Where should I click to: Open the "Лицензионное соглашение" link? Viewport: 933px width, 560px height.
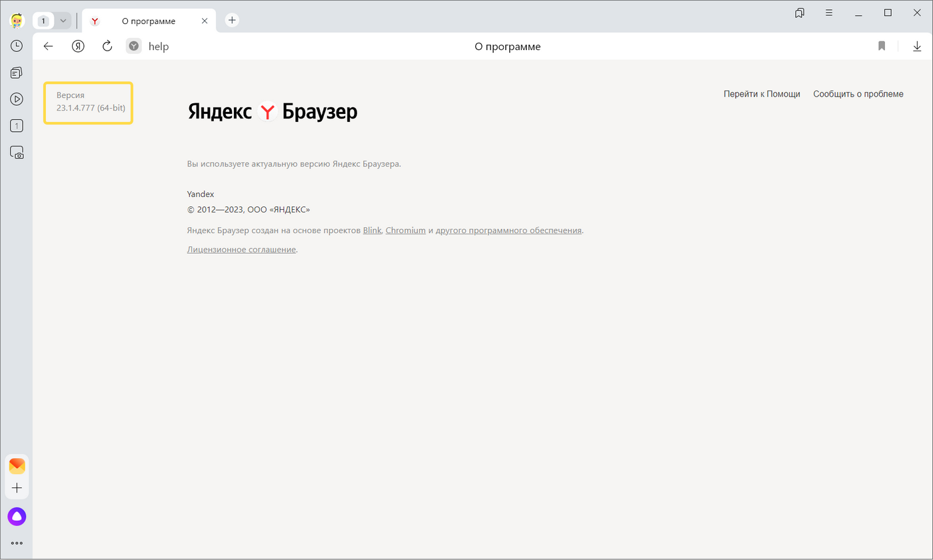tap(241, 249)
